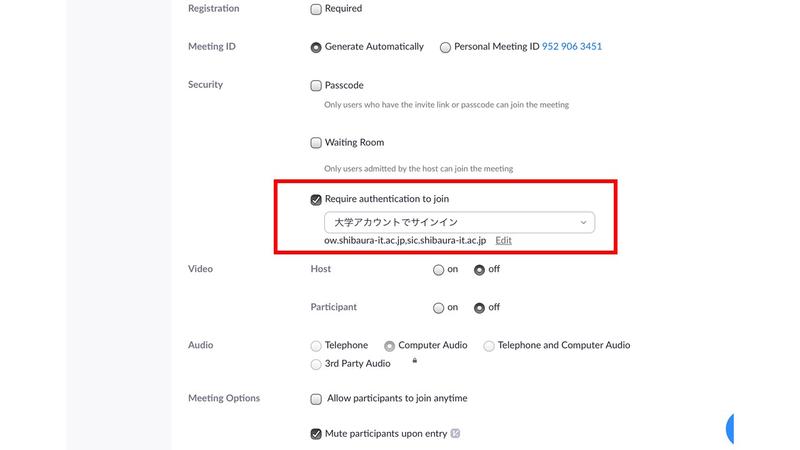
Task: Uncheck Require authentication to join
Action: [x=316, y=199]
